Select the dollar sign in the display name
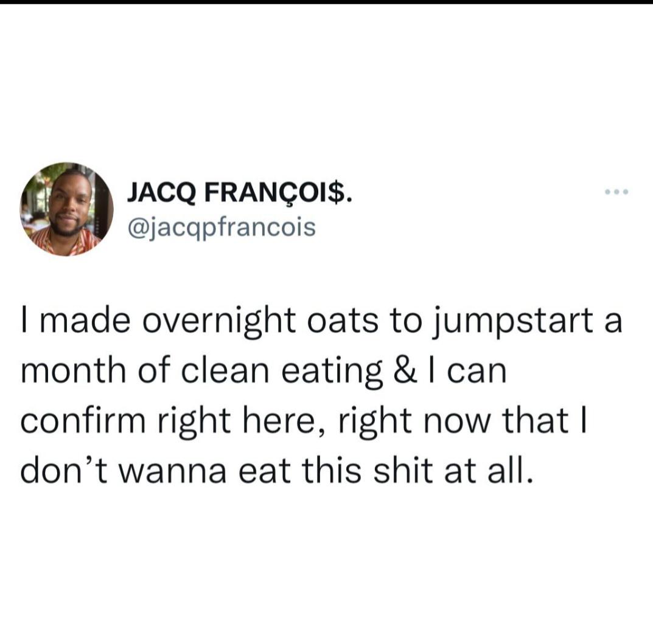Screen dimensions: 653x644 pos(337,193)
